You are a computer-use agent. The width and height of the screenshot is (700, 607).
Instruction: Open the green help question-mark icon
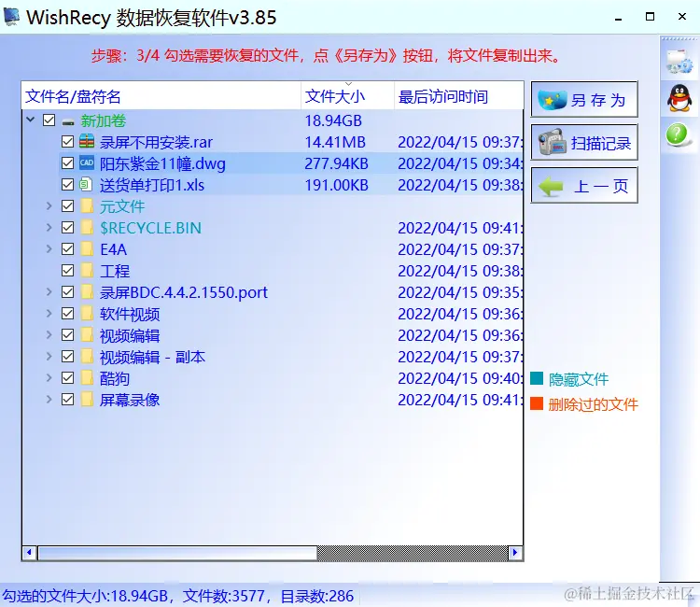[678, 134]
